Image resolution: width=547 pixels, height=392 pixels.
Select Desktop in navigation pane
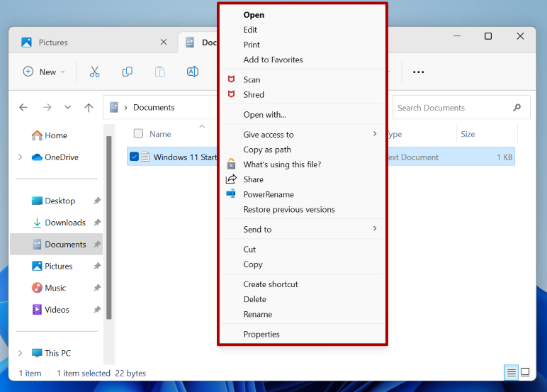pyautogui.click(x=60, y=201)
